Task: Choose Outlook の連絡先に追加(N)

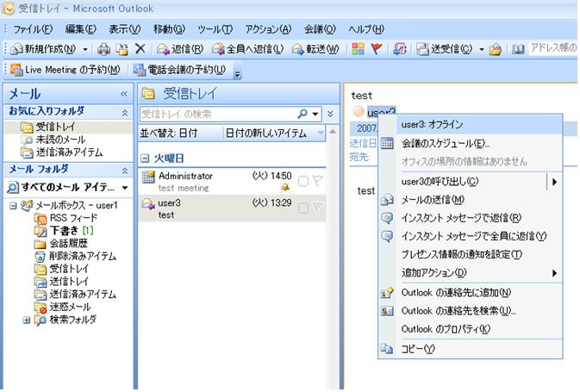Action: point(471,293)
